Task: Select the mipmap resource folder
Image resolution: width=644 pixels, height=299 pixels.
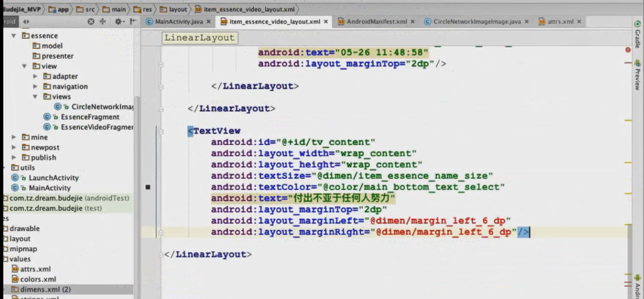Action: click(x=23, y=249)
